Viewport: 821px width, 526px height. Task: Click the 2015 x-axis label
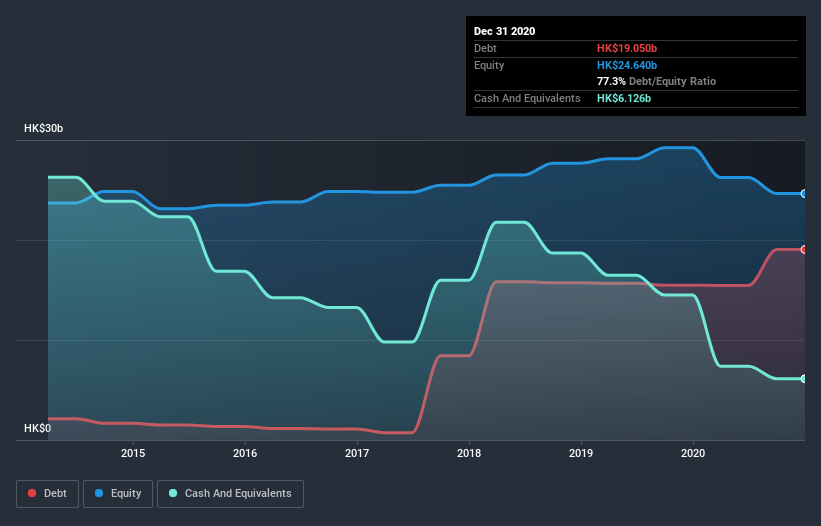133,453
